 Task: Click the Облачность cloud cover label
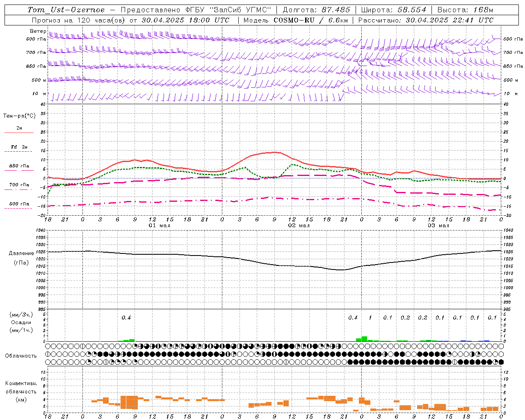[x=21, y=356]
